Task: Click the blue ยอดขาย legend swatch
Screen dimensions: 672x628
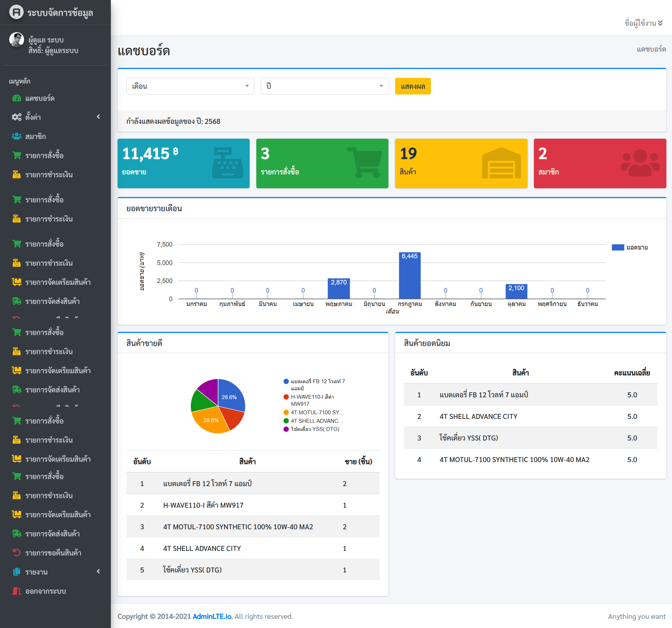Action: [617, 247]
